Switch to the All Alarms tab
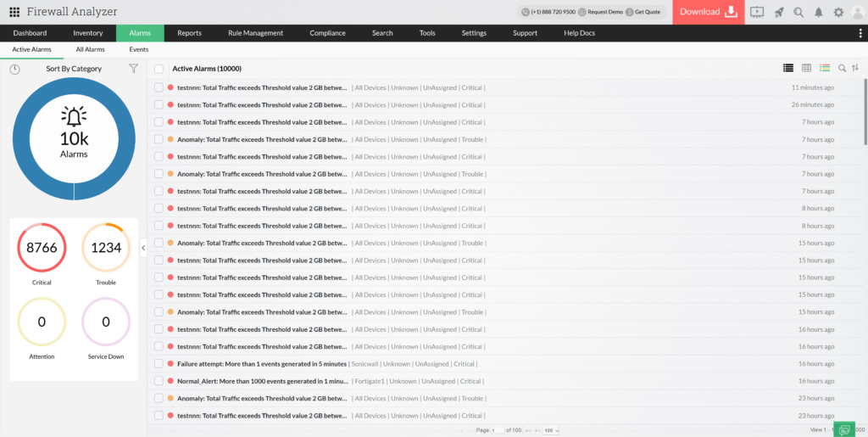868x437 pixels. tap(91, 50)
